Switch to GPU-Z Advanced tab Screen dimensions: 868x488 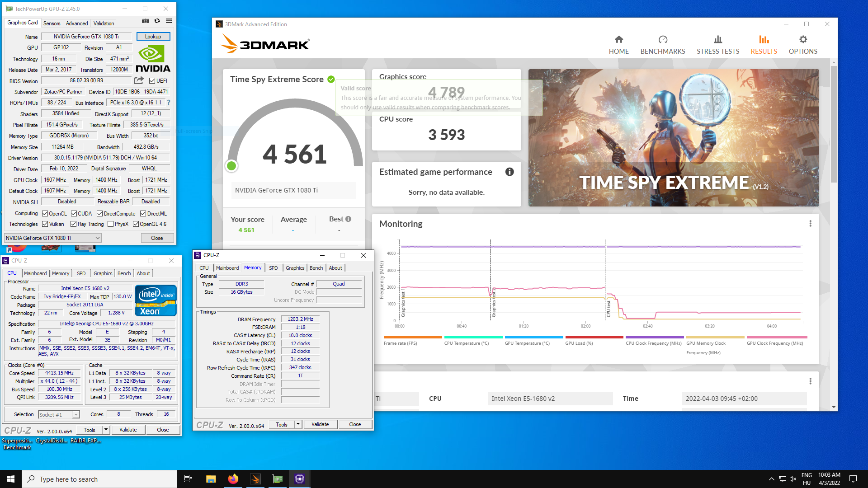(77, 23)
